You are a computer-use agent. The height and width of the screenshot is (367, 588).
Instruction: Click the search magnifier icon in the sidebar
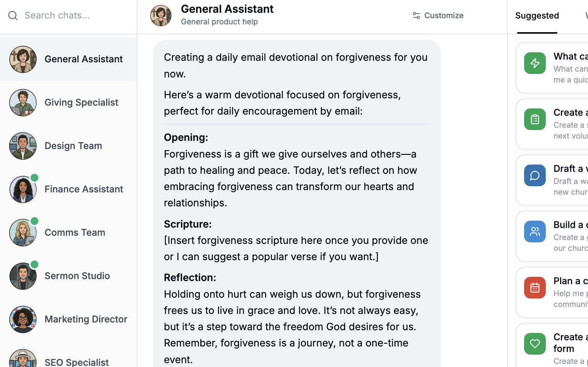coord(12,15)
